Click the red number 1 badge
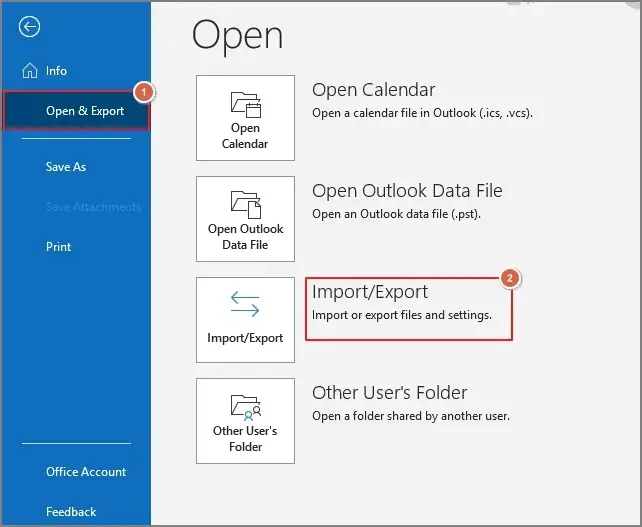 [x=143, y=92]
